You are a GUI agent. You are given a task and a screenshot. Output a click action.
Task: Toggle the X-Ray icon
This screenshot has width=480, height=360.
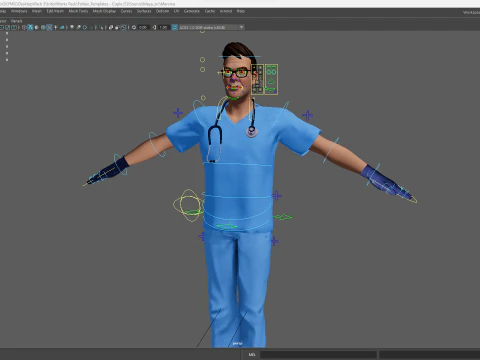point(111,27)
